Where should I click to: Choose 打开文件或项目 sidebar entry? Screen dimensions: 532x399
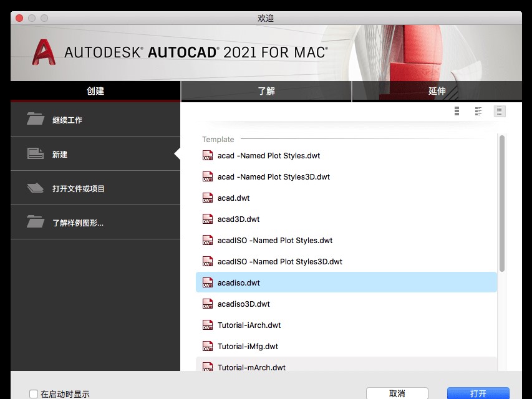pos(95,188)
